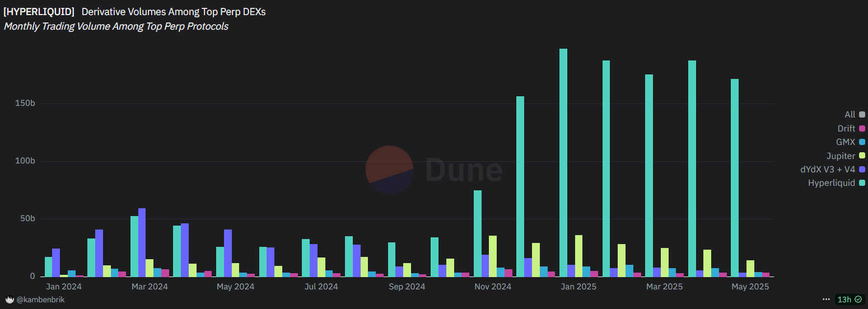Click the Nov 2024 x-axis label
The image size is (868, 309).
tap(493, 287)
